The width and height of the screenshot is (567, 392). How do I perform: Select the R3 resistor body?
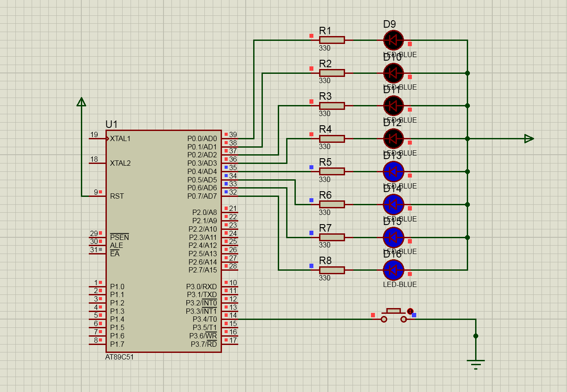coord(332,106)
